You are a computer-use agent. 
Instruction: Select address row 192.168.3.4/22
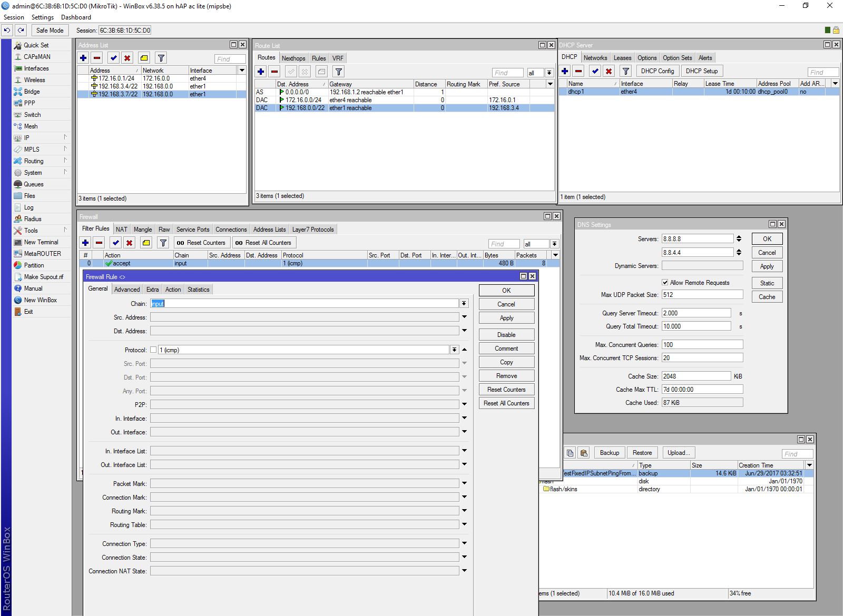(x=161, y=86)
